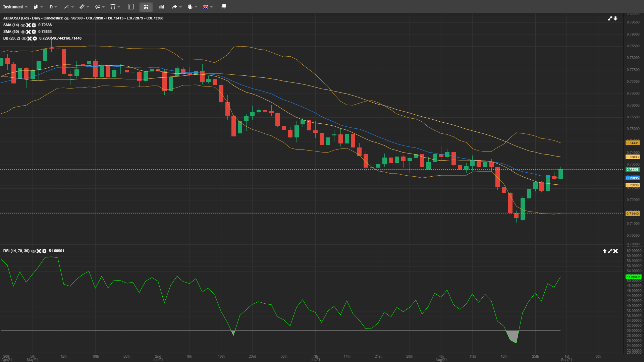
Task: Move the RSI panel up
Action: [605, 251]
